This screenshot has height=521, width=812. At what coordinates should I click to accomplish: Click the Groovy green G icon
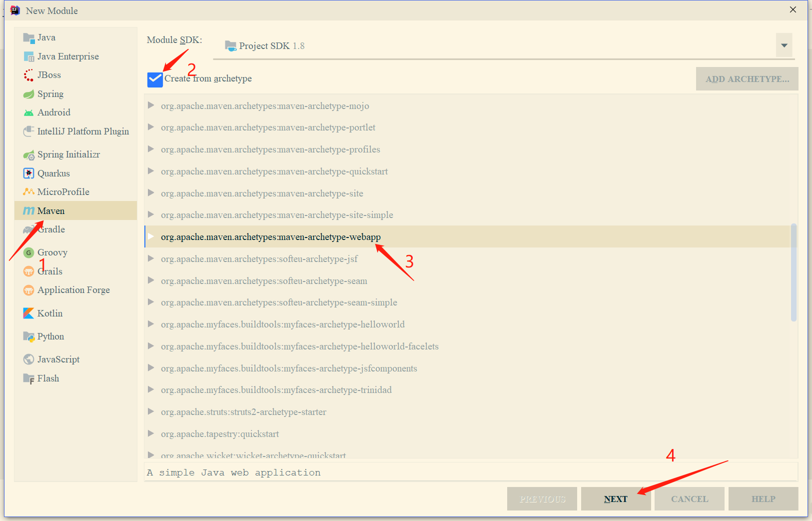[x=28, y=252]
